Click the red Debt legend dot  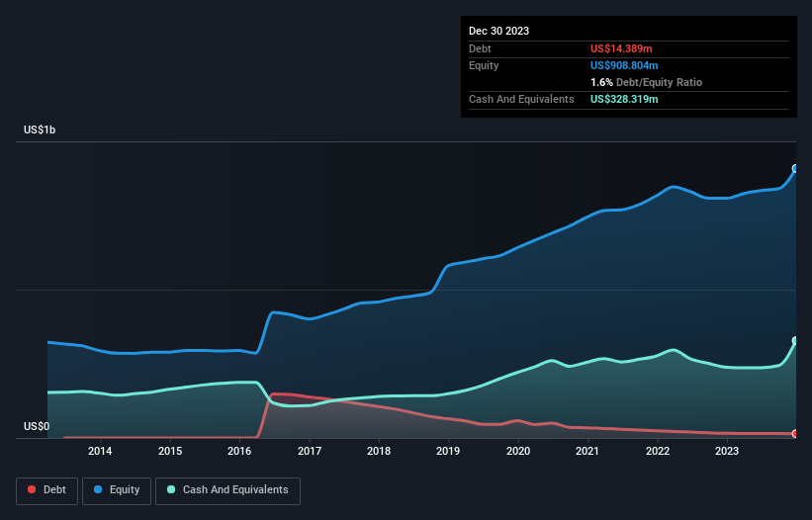coord(32,489)
